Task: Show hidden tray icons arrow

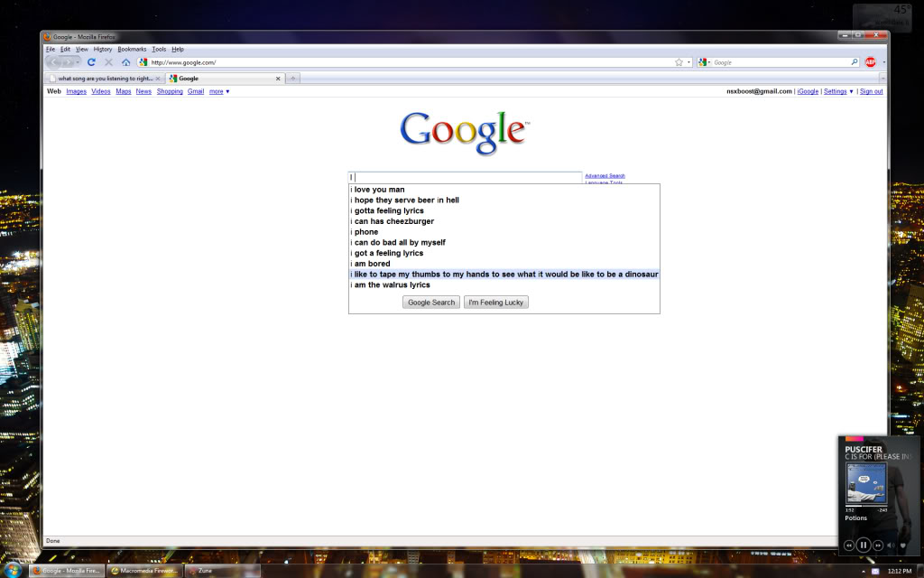Action: tap(864, 571)
